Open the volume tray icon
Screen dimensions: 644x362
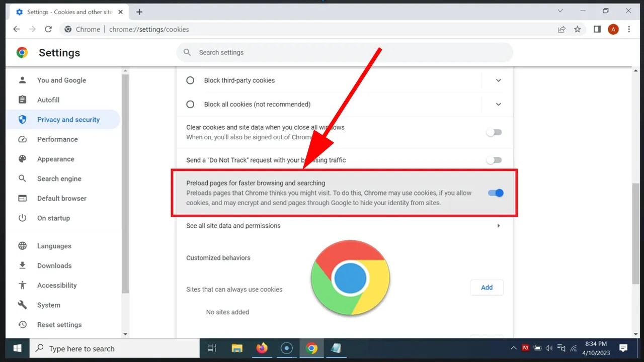[x=549, y=348]
